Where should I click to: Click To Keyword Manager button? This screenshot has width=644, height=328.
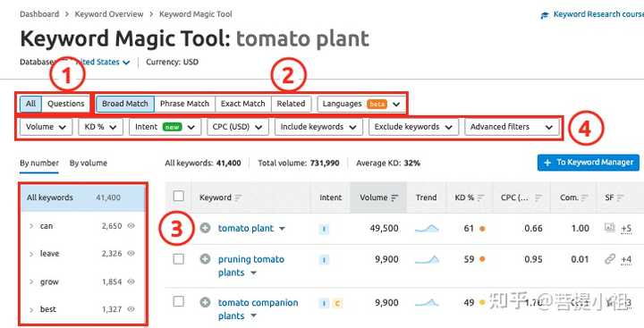coord(589,163)
